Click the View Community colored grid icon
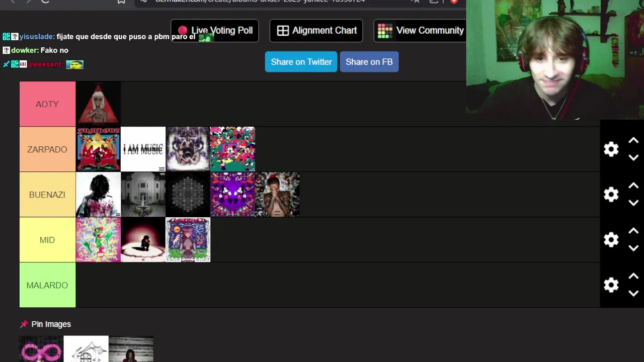 pos(385,31)
